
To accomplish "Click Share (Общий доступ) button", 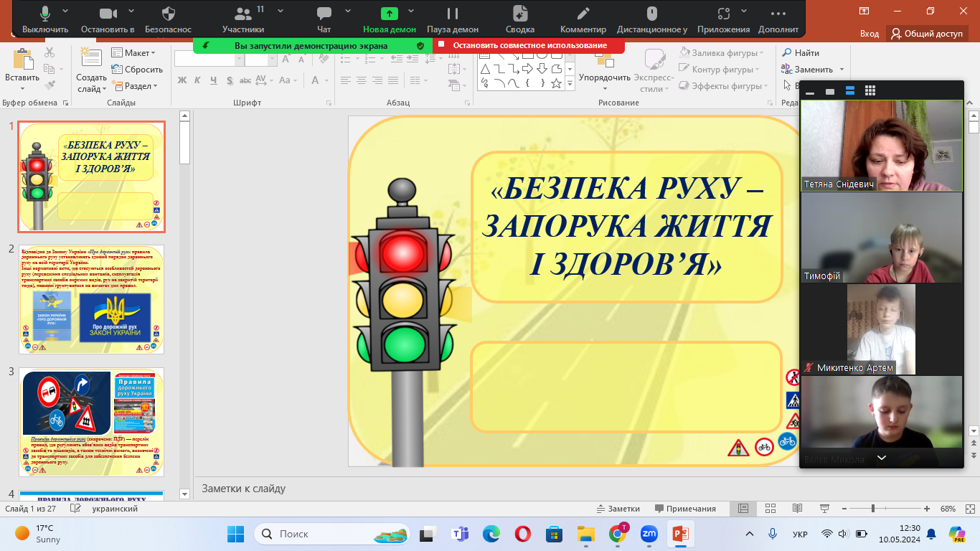I will tap(927, 34).
